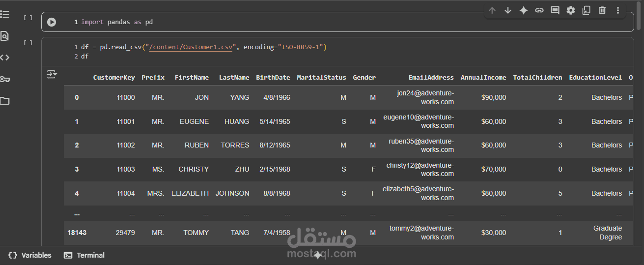Select the ELIZABETH first name cell
The image size is (644, 265).
pyautogui.click(x=190, y=193)
